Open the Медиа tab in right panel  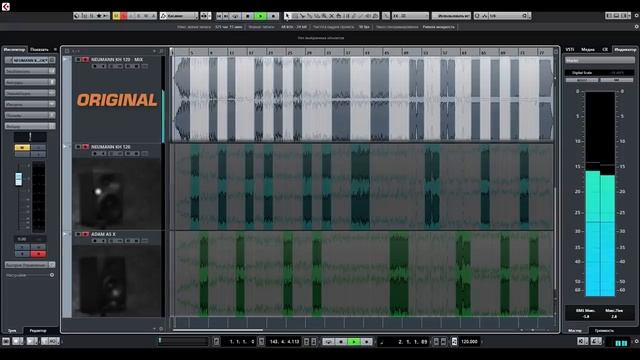pos(588,49)
